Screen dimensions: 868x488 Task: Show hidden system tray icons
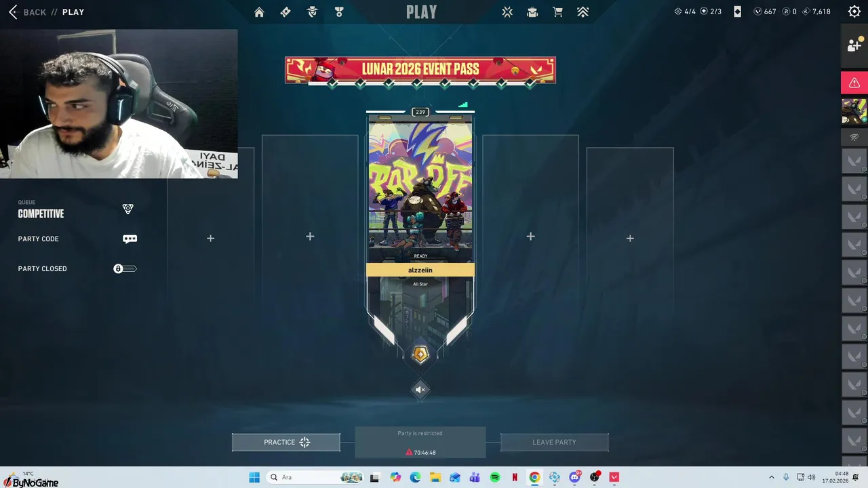pos(771,477)
